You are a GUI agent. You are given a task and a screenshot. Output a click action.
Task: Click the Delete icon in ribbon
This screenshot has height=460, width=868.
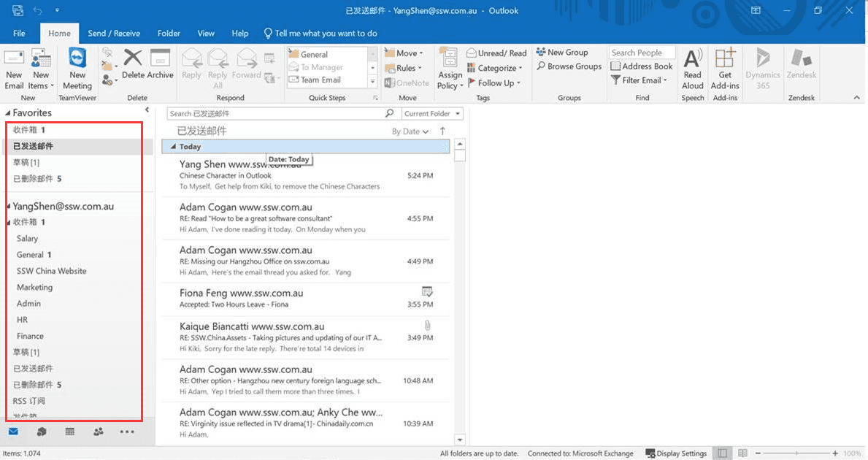[133, 64]
